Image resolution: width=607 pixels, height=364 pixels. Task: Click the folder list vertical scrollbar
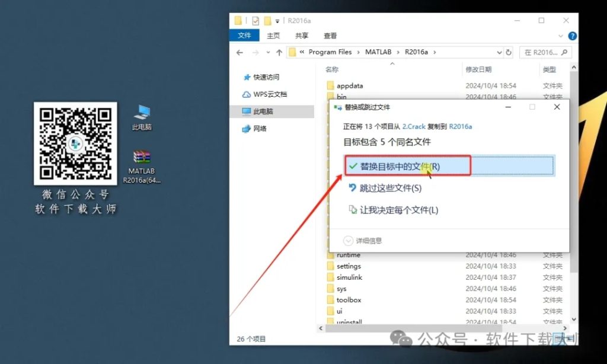pos(573,178)
